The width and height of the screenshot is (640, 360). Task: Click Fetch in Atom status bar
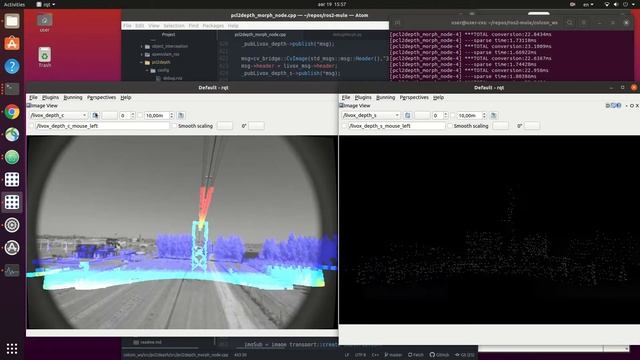click(x=416, y=355)
